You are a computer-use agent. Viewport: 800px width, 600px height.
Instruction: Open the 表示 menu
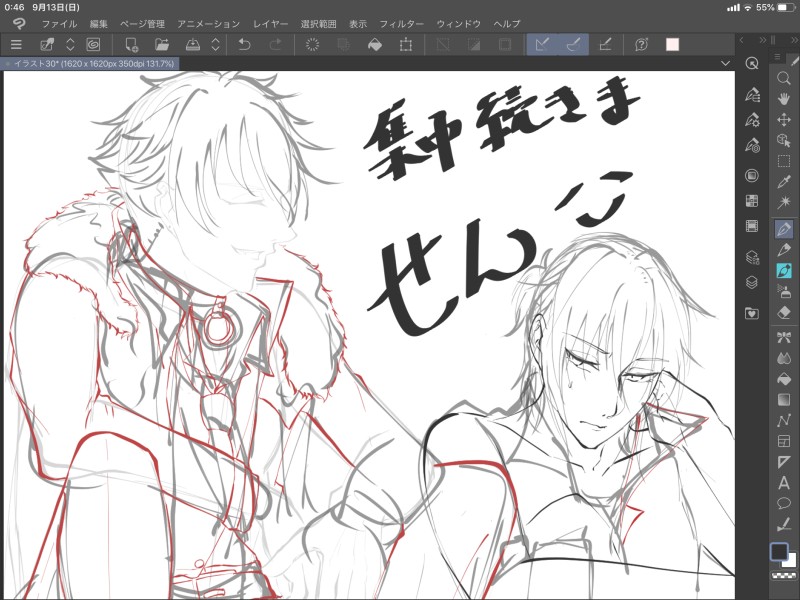(358, 24)
